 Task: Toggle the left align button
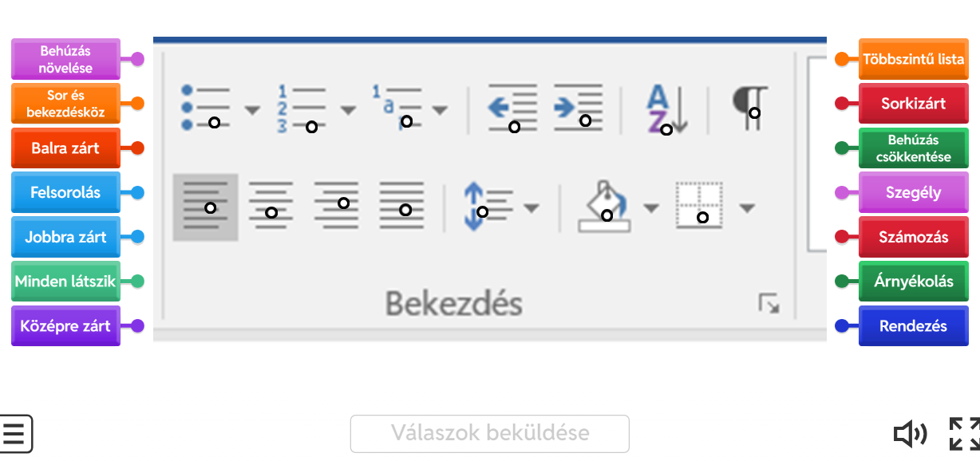click(206, 207)
